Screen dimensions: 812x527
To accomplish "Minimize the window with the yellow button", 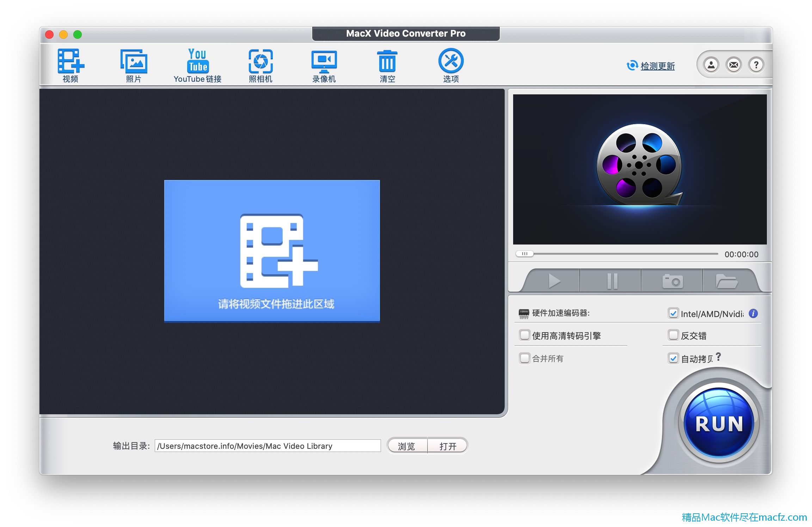I will point(63,35).
